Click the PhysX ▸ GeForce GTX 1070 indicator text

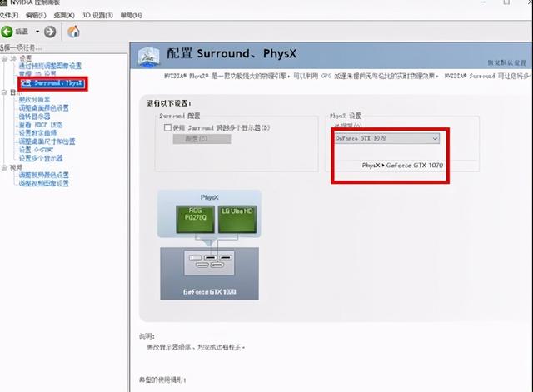(x=402, y=166)
